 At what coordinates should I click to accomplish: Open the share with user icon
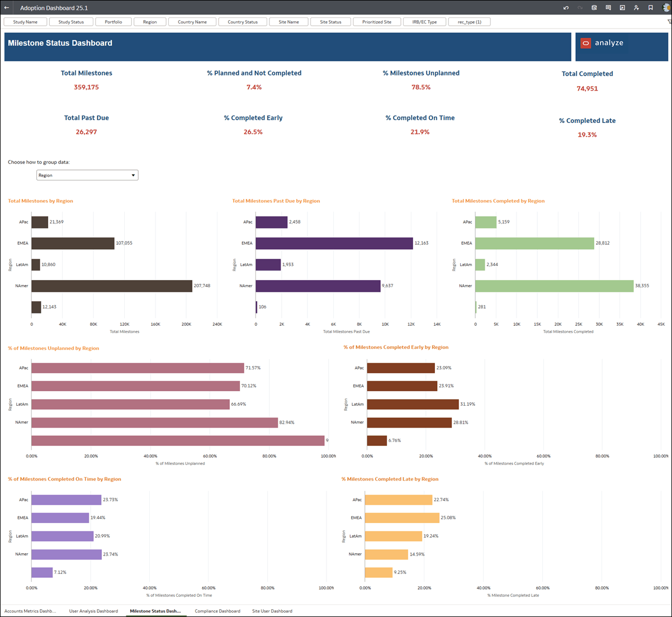pos(637,8)
